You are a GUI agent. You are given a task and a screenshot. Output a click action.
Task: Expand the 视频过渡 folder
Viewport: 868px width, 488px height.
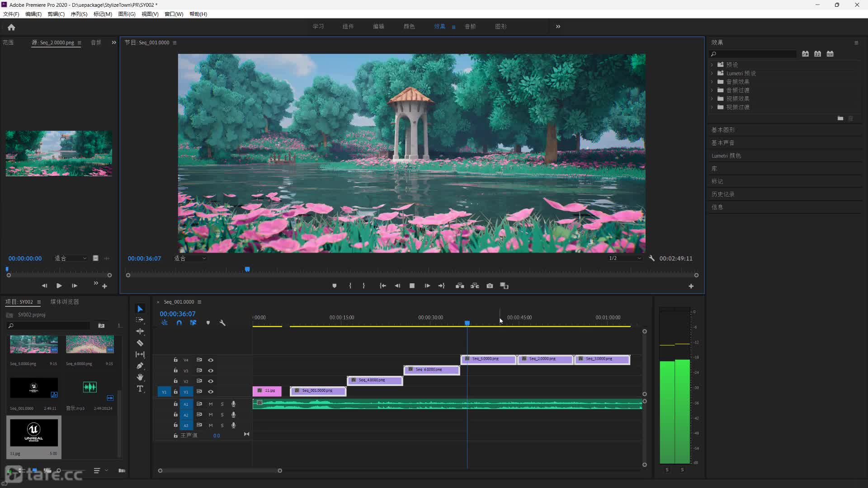point(712,107)
